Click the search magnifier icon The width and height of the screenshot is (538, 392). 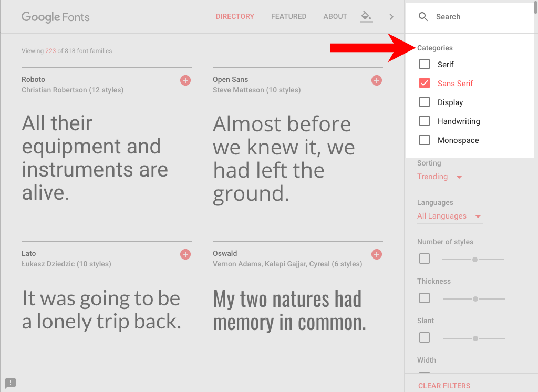423,16
